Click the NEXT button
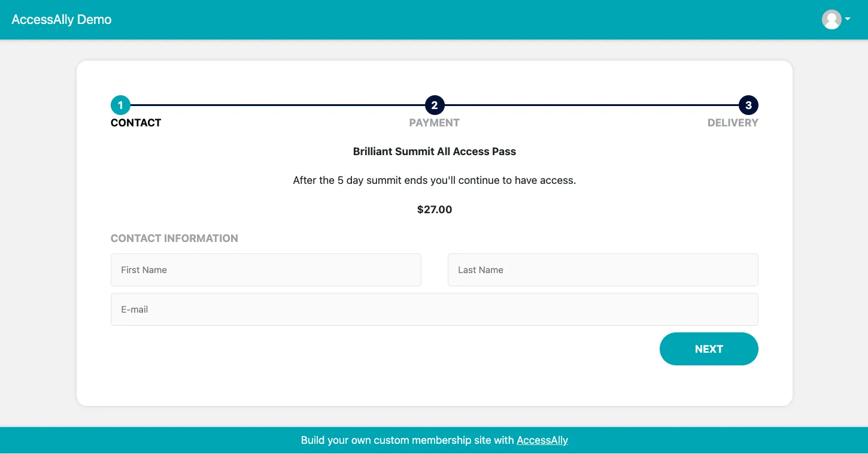This screenshot has width=868, height=454. click(709, 349)
